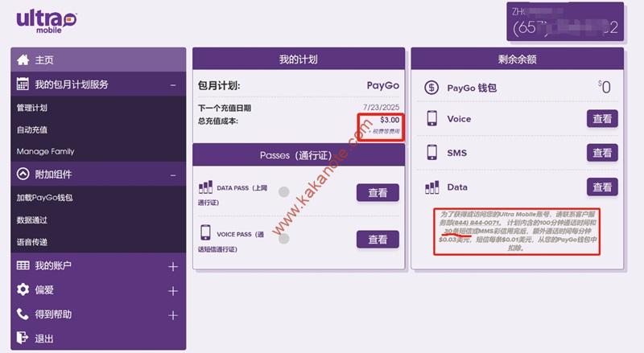
Task: Click the $3.00 total recharge cost
Action: click(x=390, y=120)
